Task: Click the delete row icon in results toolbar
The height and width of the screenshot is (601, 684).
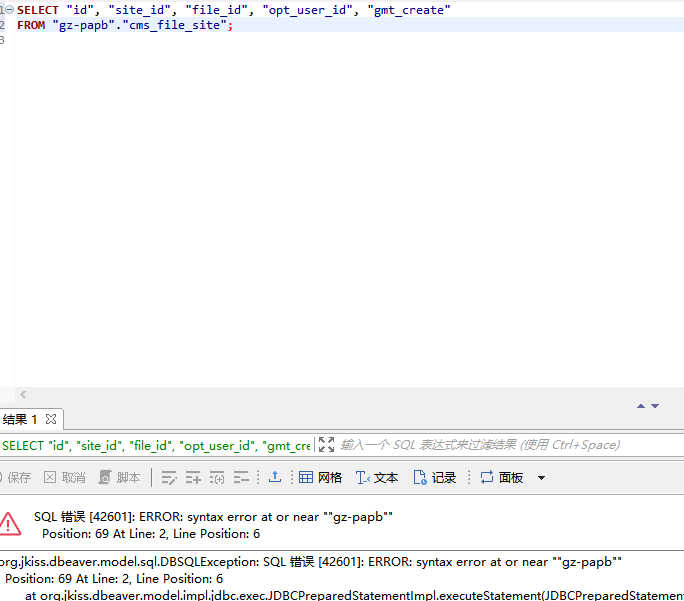Action: tap(241, 478)
